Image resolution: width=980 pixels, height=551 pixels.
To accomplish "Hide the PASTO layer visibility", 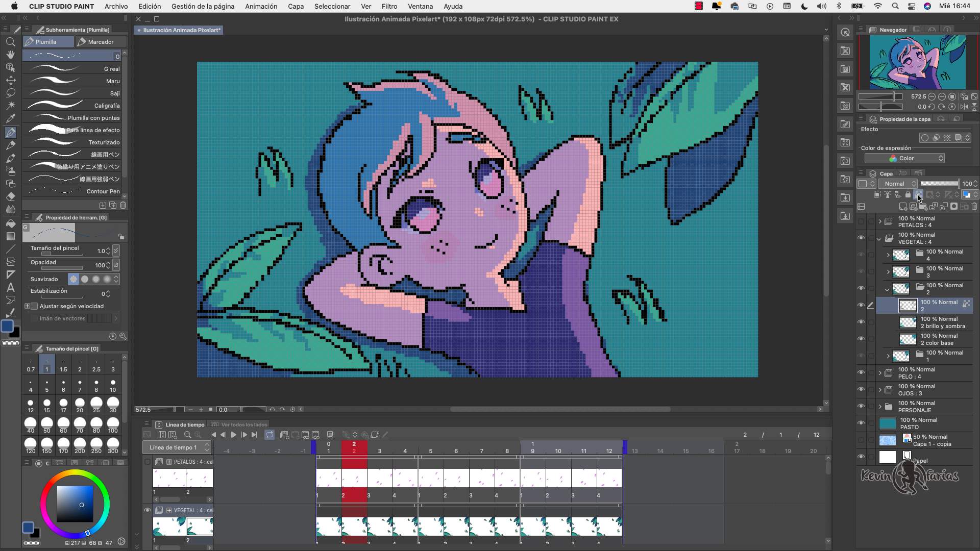I will pyautogui.click(x=861, y=423).
